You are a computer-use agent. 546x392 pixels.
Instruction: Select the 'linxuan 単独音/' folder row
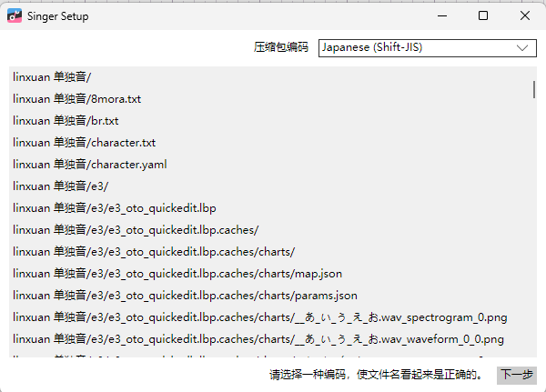tap(272, 77)
